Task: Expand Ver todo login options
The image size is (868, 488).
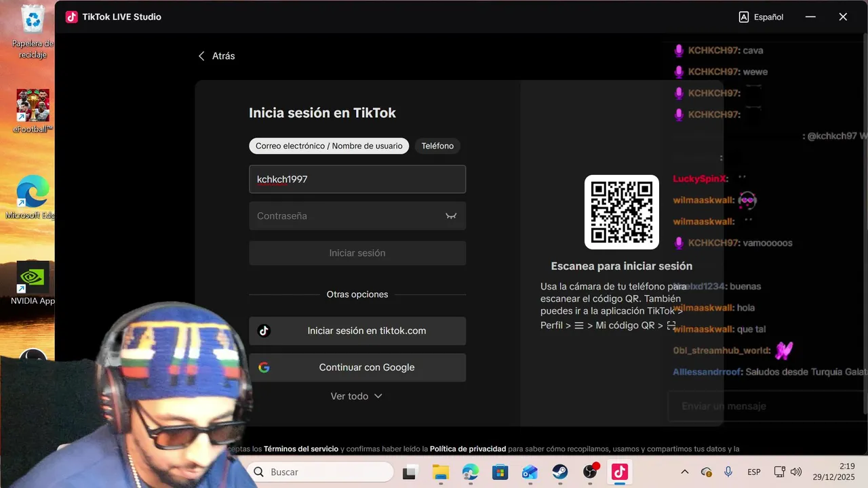Action: 357,396
